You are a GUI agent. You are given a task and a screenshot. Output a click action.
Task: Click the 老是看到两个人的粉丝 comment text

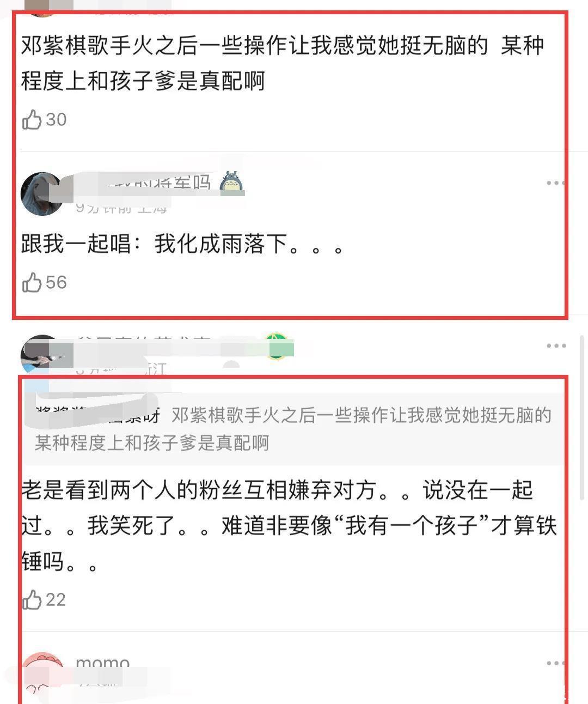point(289,526)
